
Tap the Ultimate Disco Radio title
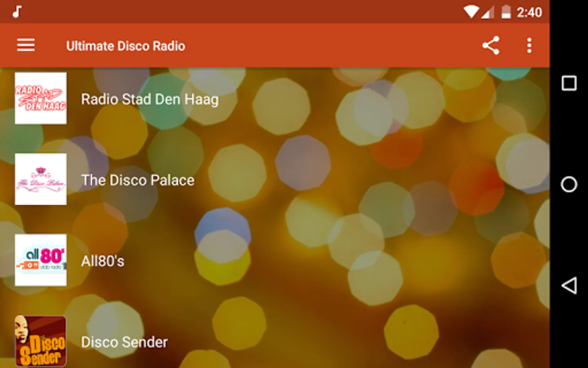click(126, 46)
